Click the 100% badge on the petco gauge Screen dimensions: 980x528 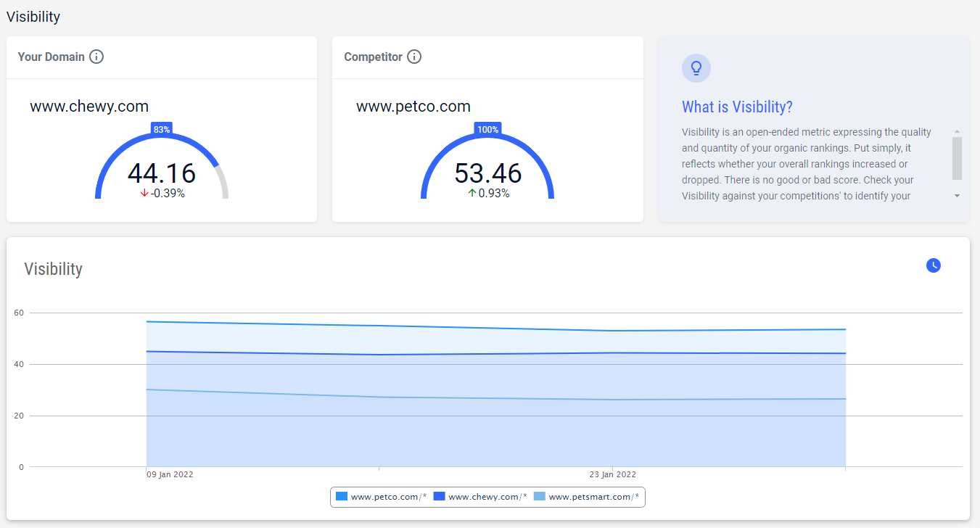(x=487, y=129)
